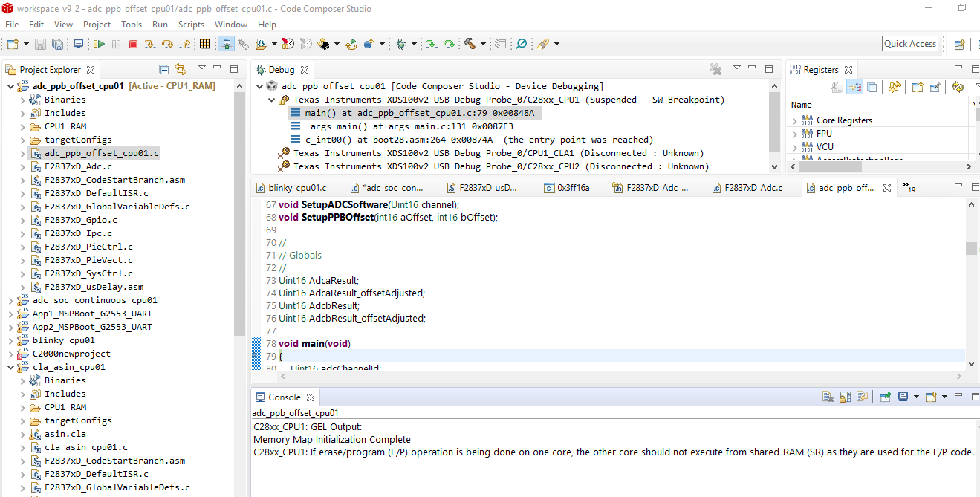
Task: Expand the adc_soc_continuous_cpu01 project
Action: [x=10, y=300]
